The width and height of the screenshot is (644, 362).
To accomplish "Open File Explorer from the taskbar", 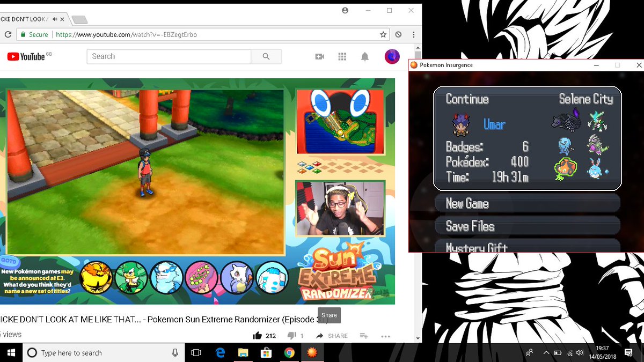I will (243, 352).
